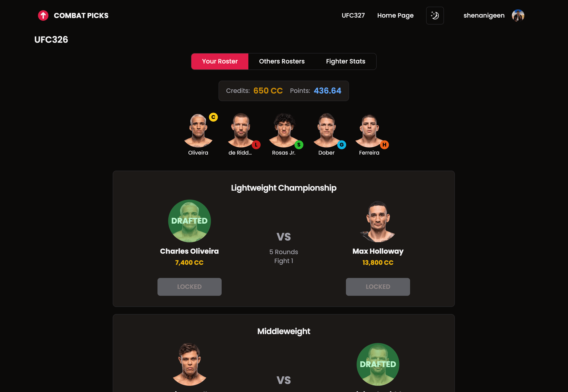Select the Dober roster portrait
This screenshot has height=392, width=568.
(327, 130)
